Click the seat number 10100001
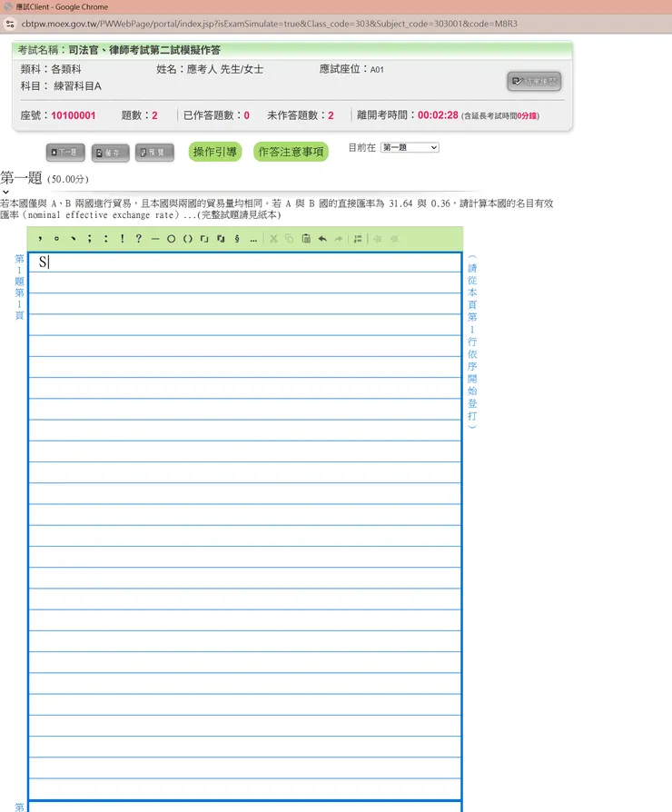Image resolution: width=672 pixels, height=812 pixels. (x=73, y=115)
